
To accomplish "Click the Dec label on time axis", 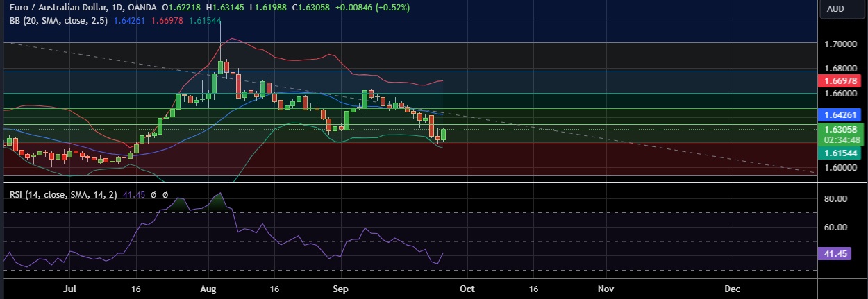I will [731, 287].
